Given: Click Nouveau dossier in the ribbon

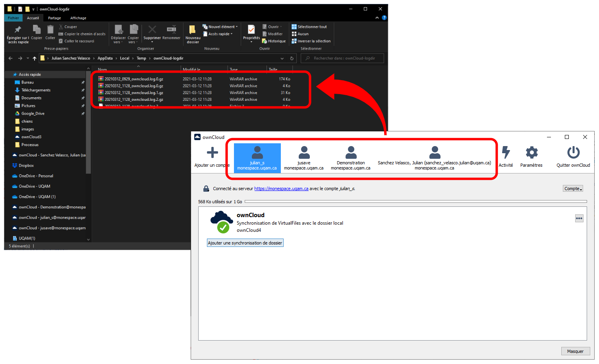Looking at the screenshot, I should [x=193, y=34].
